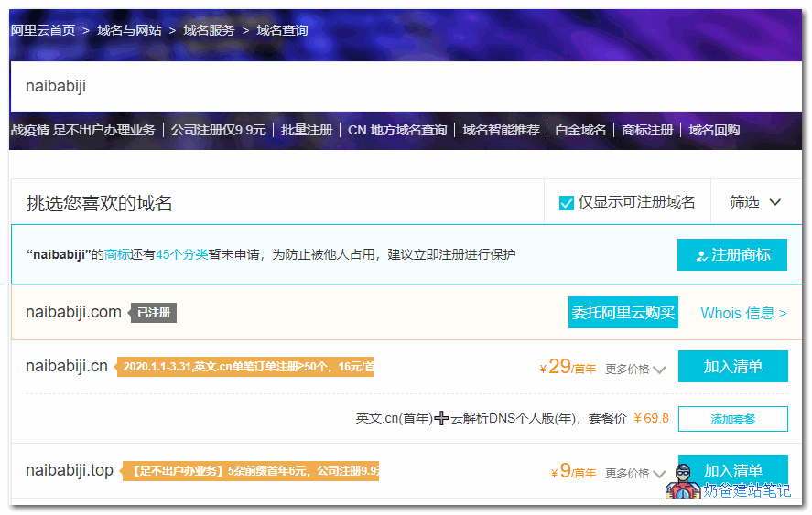Click plus icon in .cn DNS bundle

click(x=441, y=418)
